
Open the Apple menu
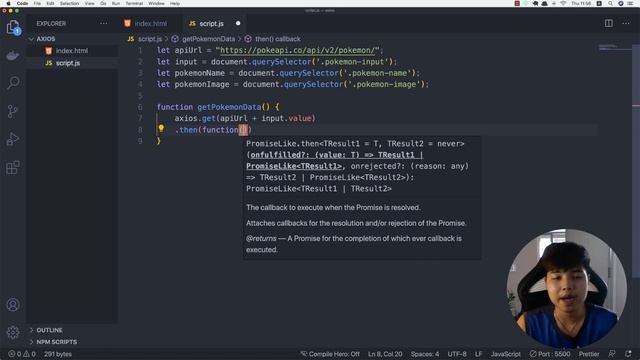point(8,3)
